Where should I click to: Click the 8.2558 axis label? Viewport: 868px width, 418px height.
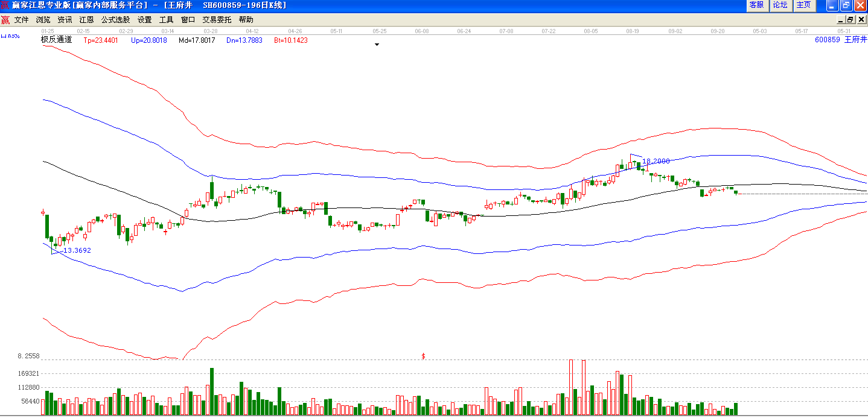[28, 356]
